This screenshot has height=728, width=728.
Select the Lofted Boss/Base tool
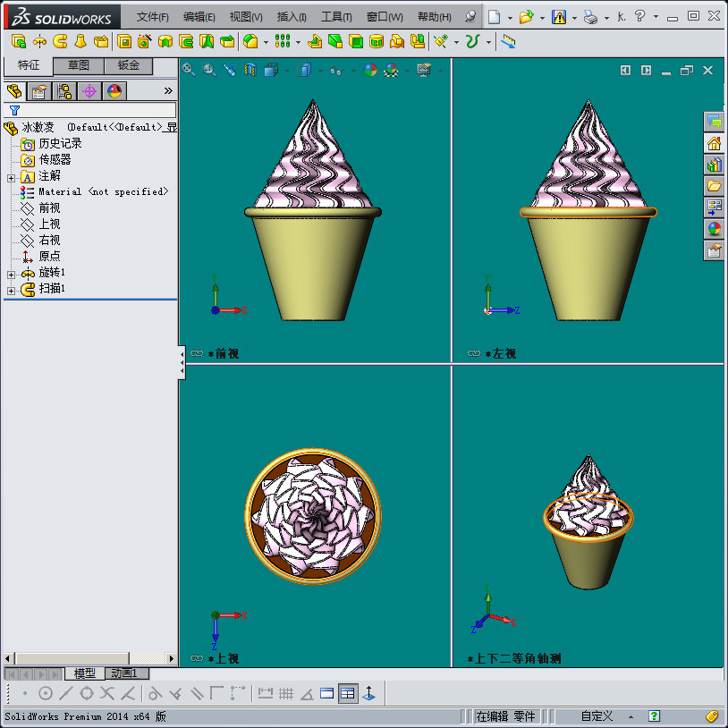(80, 42)
